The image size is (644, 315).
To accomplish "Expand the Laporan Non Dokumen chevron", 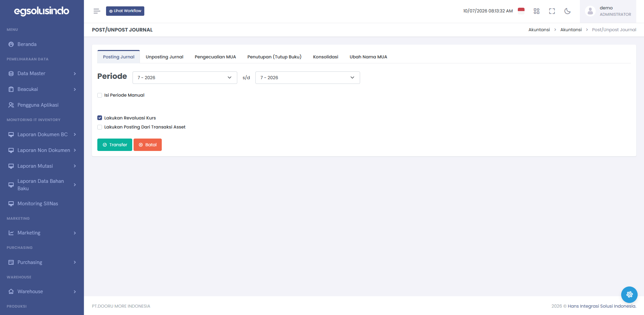I will [75, 150].
